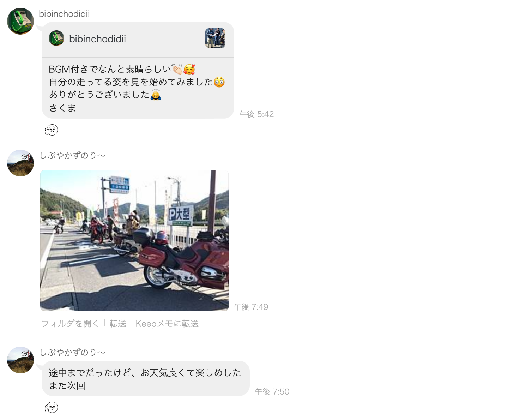Click the 午後 7:50 timestamp
Screen dimensions: 532x420
point(272,392)
